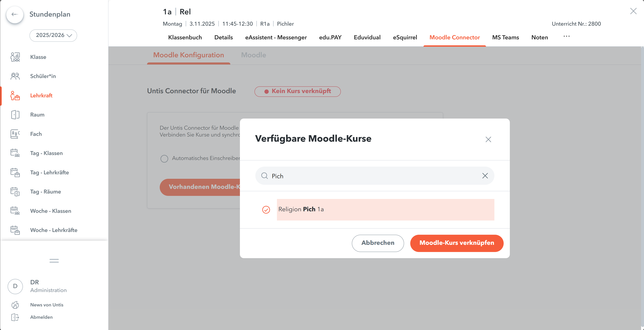
Task: Open the Klassenbuch tab
Action: pyautogui.click(x=185, y=37)
